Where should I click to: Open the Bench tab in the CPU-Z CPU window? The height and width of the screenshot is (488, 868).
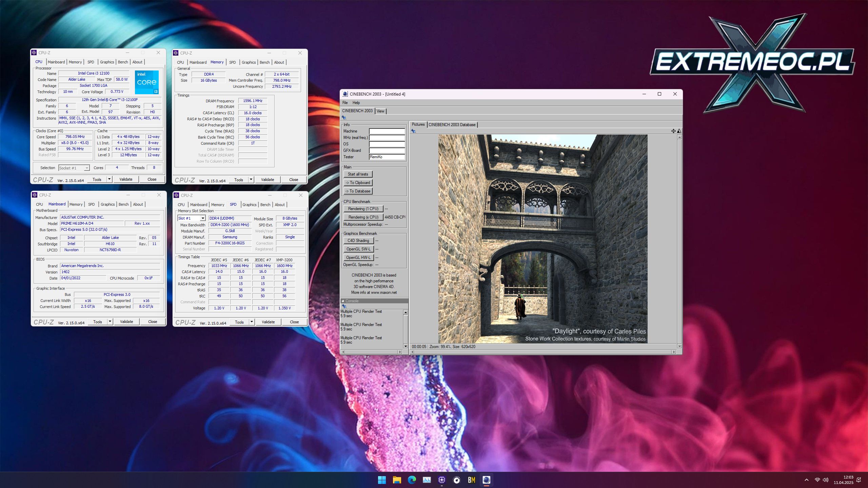[x=123, y=62]
